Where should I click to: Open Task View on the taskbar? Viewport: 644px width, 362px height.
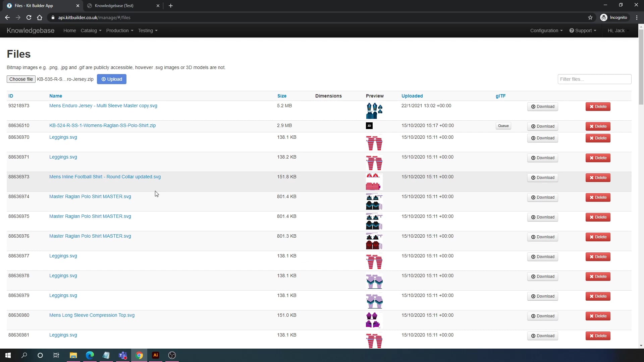56,355
